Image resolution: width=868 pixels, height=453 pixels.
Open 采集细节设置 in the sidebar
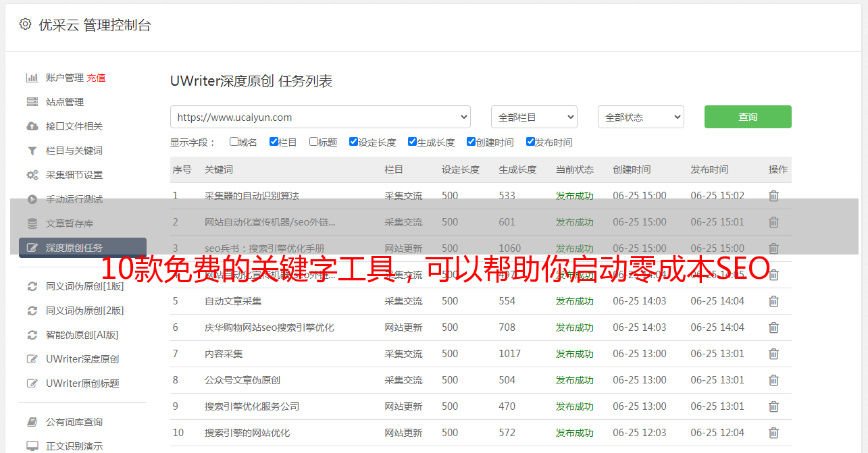[74, 175]
